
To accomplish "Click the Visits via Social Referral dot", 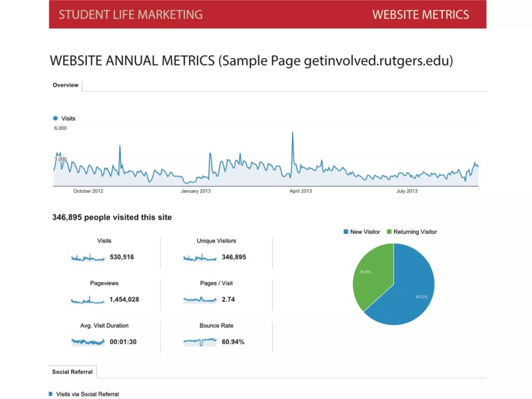I will pyautogui.click(x=51, y=394).
